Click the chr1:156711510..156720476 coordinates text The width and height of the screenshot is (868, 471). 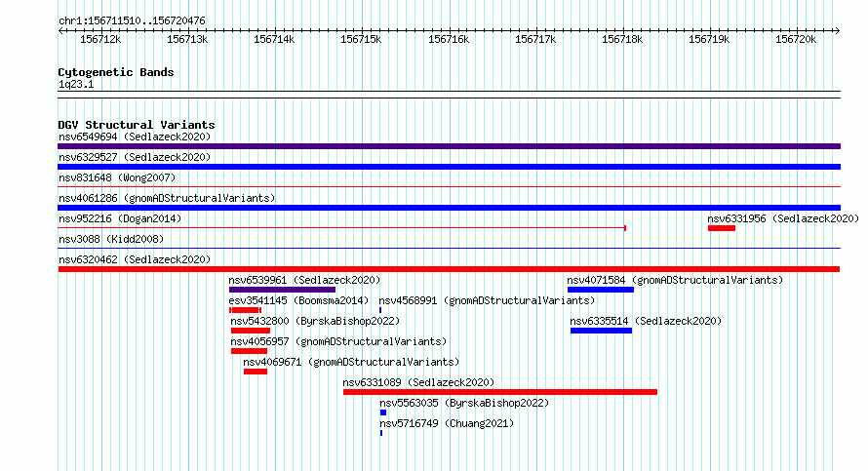pos(132,21)
